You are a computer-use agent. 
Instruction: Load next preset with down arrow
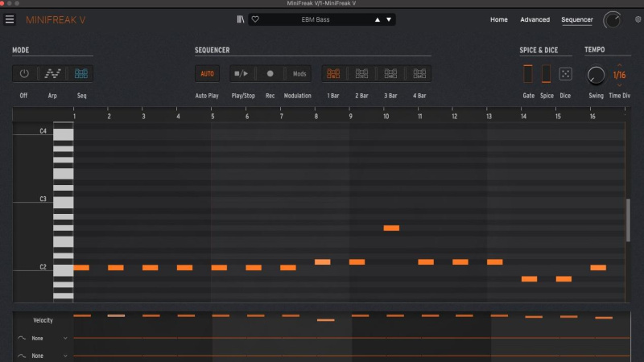389,19
